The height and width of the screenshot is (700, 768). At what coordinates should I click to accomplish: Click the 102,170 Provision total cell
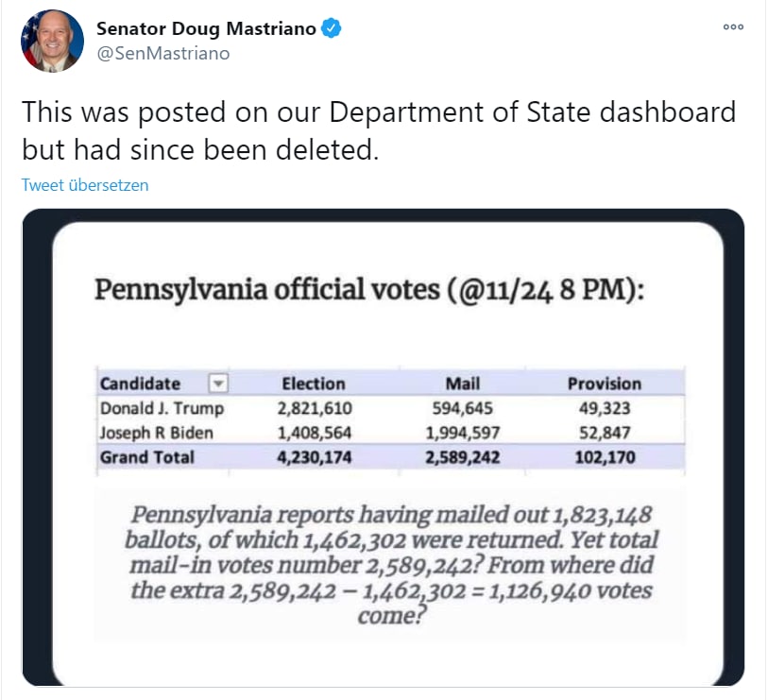pyautogui.click(x=605, y=457)
